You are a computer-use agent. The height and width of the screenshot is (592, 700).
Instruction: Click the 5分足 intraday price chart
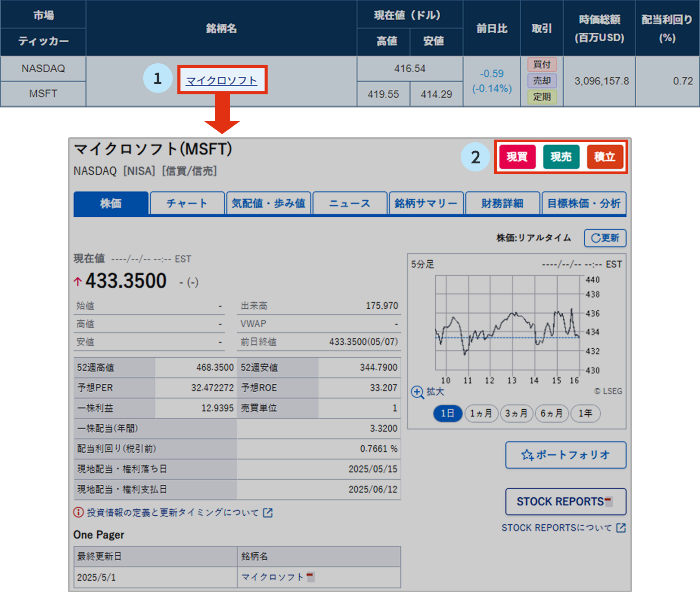coord(508,323)
